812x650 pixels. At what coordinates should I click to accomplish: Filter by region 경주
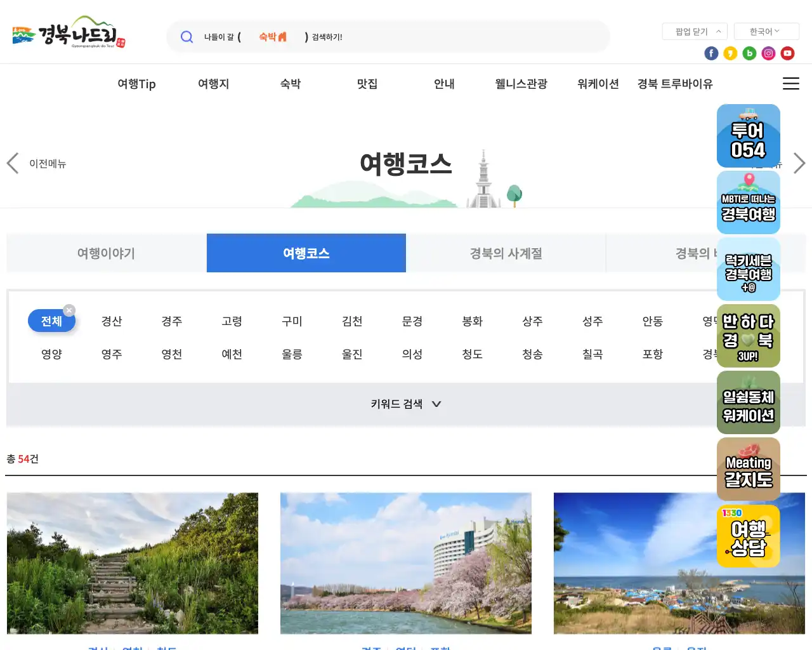coord(172,321)
